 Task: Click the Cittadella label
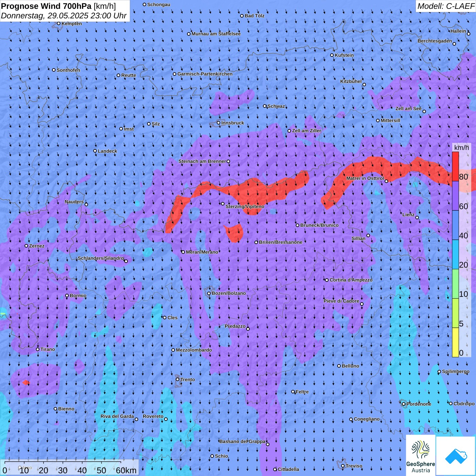coord(289,469)
